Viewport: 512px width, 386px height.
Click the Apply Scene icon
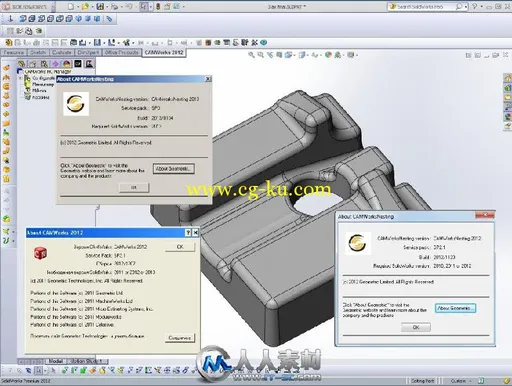pyautogui.click(x=338, y=55)
